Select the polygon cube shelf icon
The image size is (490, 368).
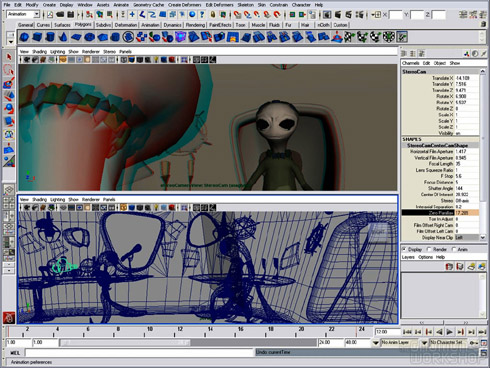[37, 37]
